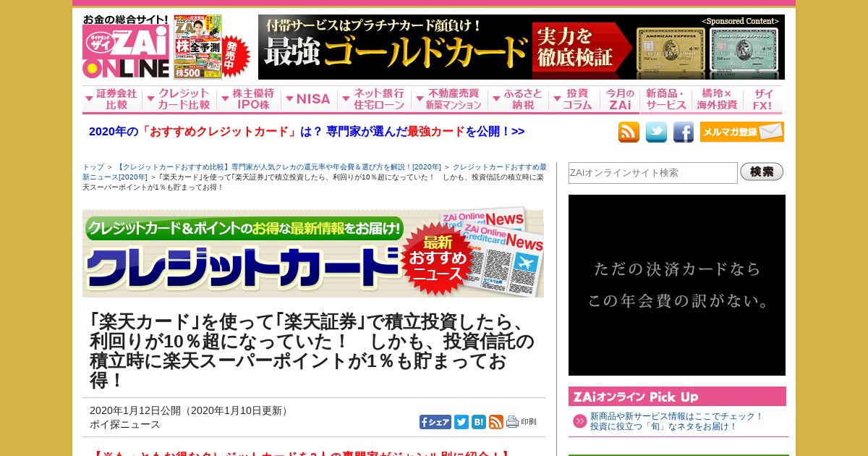Click the Pick Up pink arrow icon
The image size is (868, 456).
pos(580,421)
